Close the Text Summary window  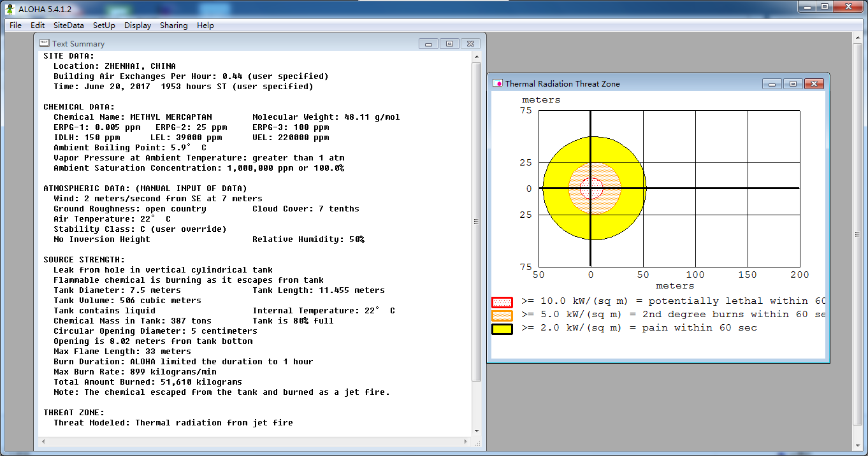(x=470, y=44)
